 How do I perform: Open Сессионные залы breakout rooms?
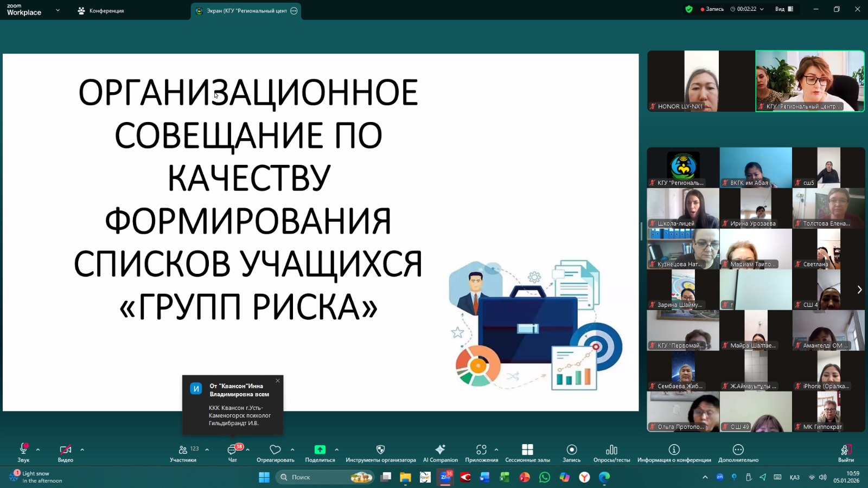coord(527,453)
